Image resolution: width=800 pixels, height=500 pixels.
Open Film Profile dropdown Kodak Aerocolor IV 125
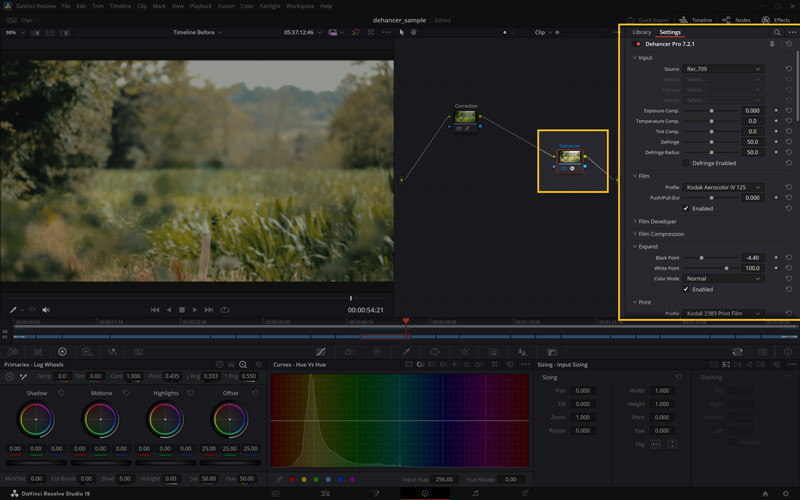[723, 187]
